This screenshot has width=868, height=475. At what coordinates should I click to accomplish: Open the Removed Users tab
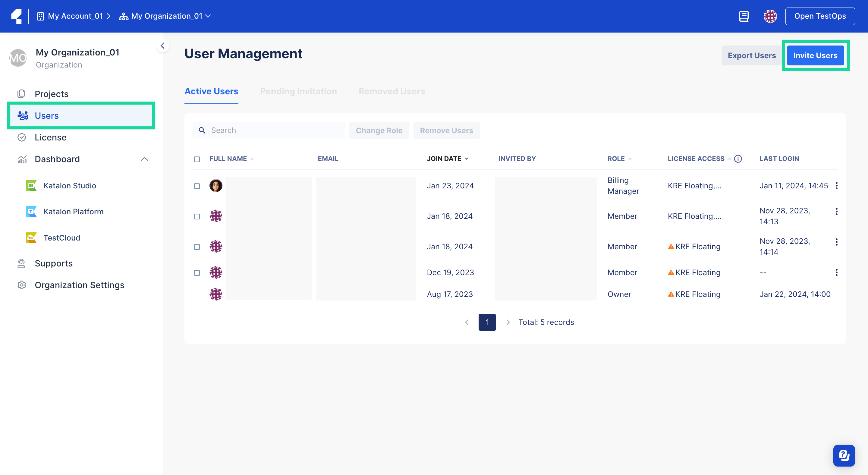[392, 91]
